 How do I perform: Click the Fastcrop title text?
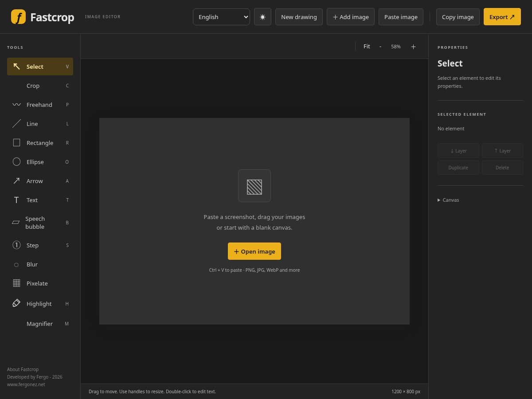52,17
